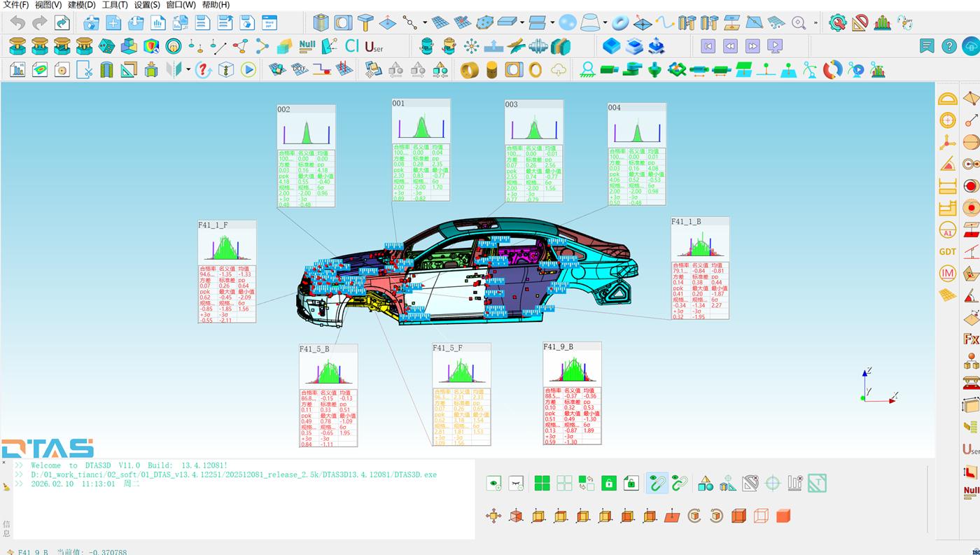The width and height of the screenshot is (980, 555).
Task: Click the scissors cut tool icon
Action: click(84, 70)
